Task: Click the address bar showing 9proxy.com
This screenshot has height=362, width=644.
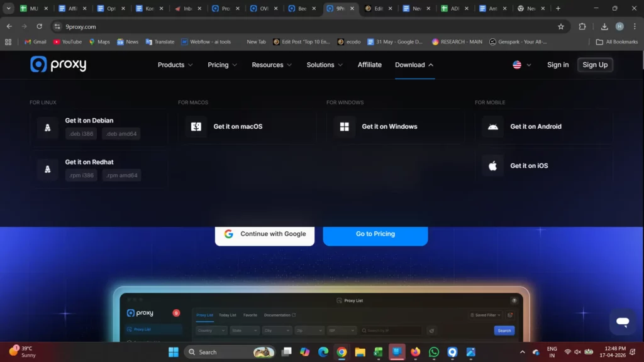Action: (x=308, y=26)
